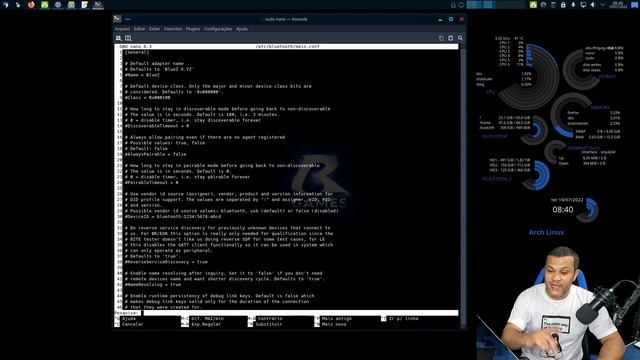This screenshot has width=640, height=360.
Task: Click the search magnifier icon in Konsole toolbar
Action: click(460, 38)
